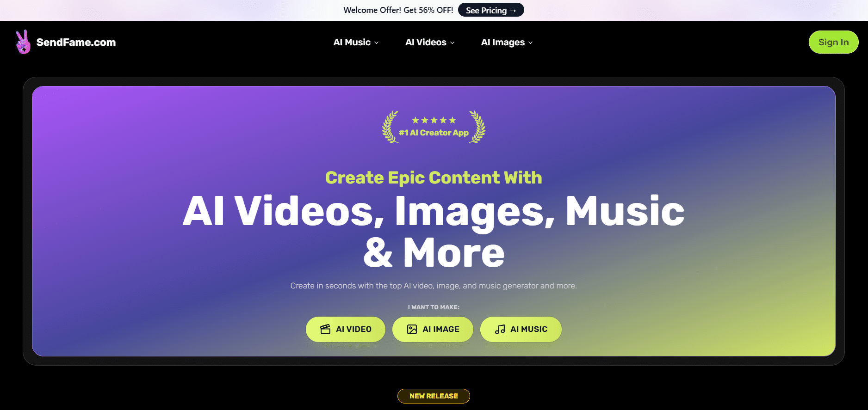This screenshot has height=410, width=868.
Task: Expand the AI Images dropdown chevron
Action: tap(531, 43)
